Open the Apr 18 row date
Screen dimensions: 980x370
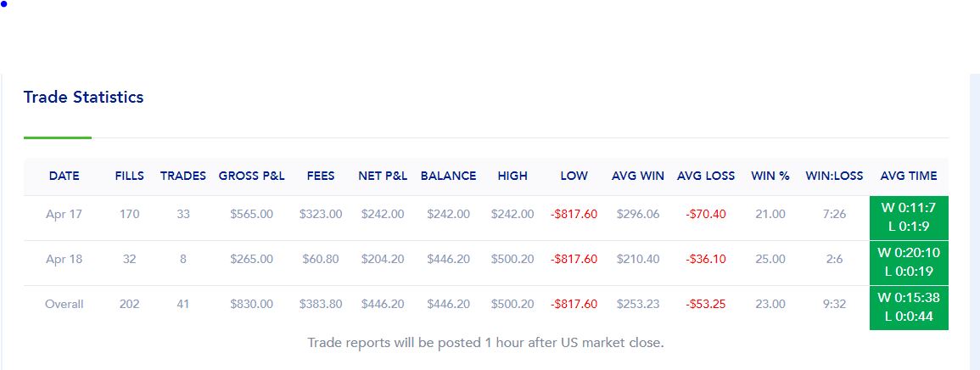pyautogui.click(x=64, y=259)
